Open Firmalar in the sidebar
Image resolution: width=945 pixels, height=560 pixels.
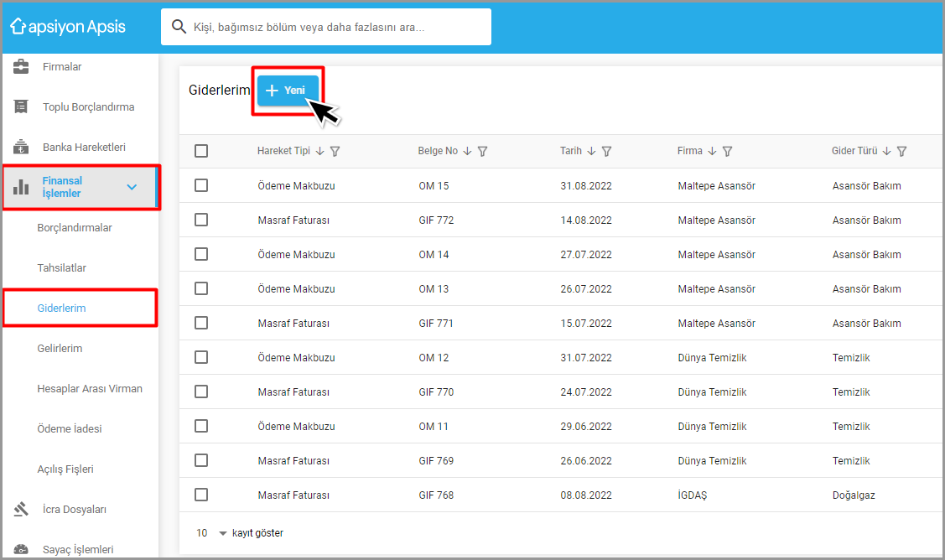(x=62, y=66)
